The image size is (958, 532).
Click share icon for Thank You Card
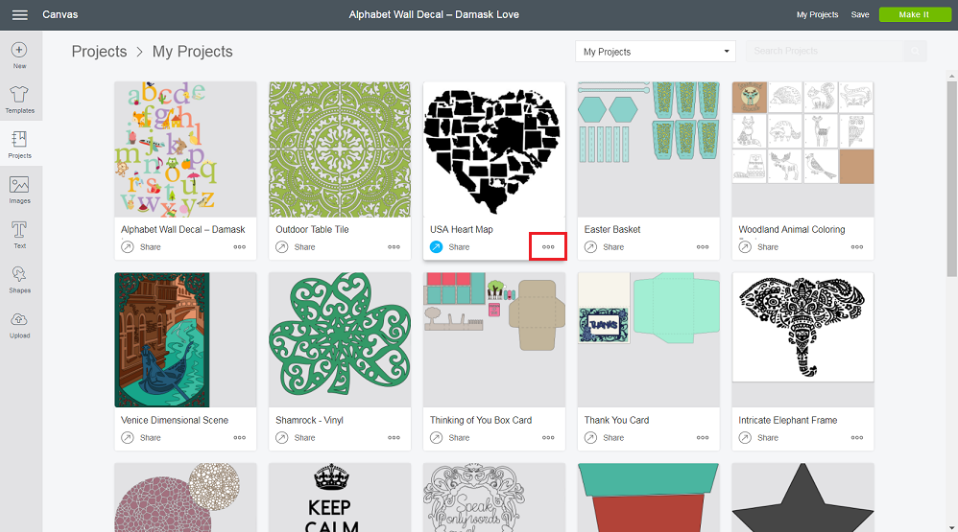point(590,437)
